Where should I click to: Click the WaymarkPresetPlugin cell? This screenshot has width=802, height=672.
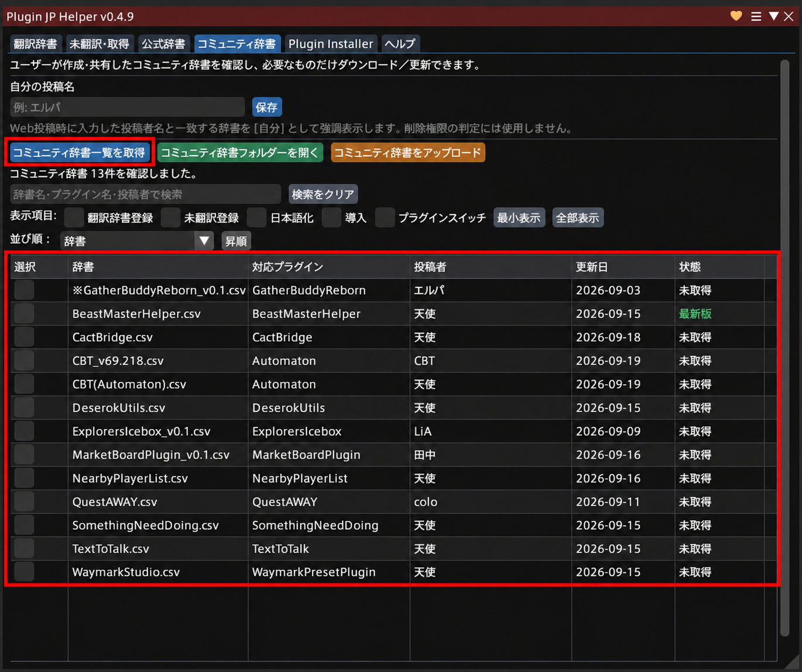[314, 572]
